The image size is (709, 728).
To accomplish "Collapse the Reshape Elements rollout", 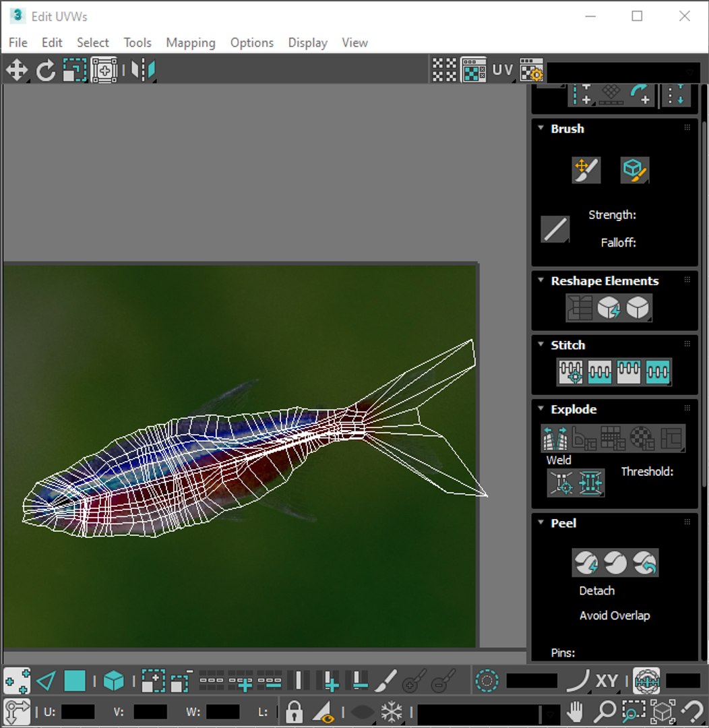I will (x=541, y=280).
